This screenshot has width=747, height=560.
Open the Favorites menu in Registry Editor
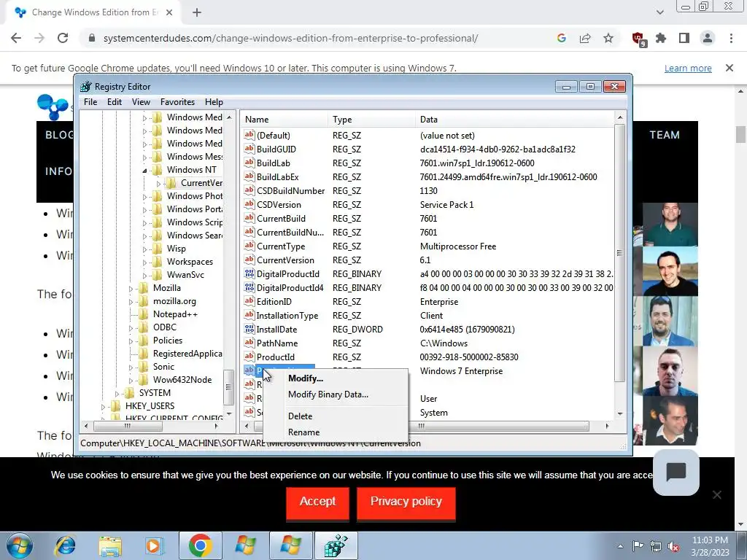coord(177,102)
